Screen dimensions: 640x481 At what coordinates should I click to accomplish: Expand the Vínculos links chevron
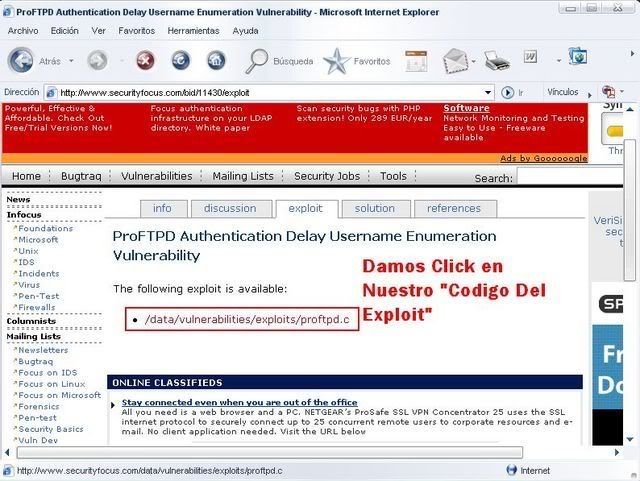589,95
